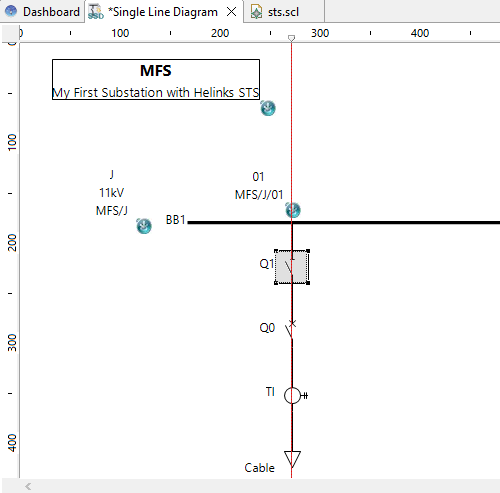Open the sts.scl tab
Screen dimensions: 500x493
[284, 12]
